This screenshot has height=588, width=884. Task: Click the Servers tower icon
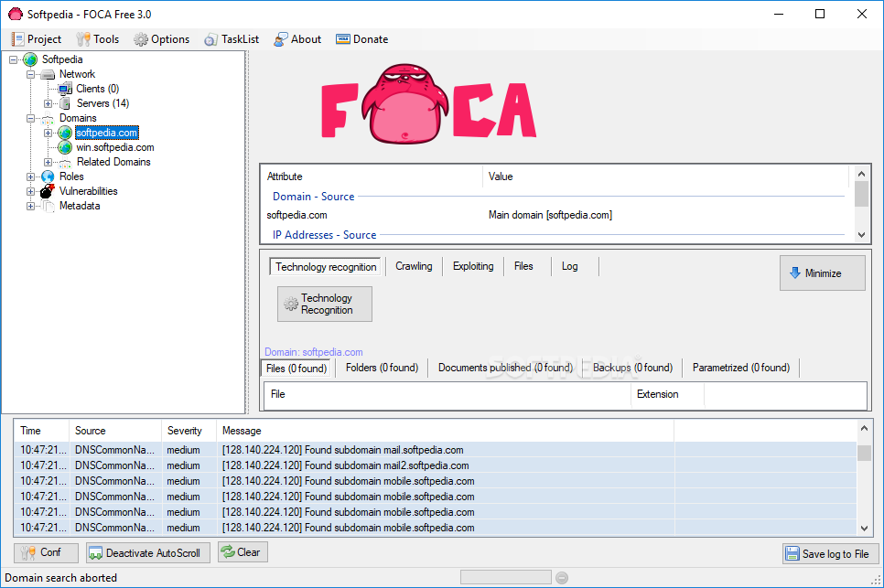point(65,103)
